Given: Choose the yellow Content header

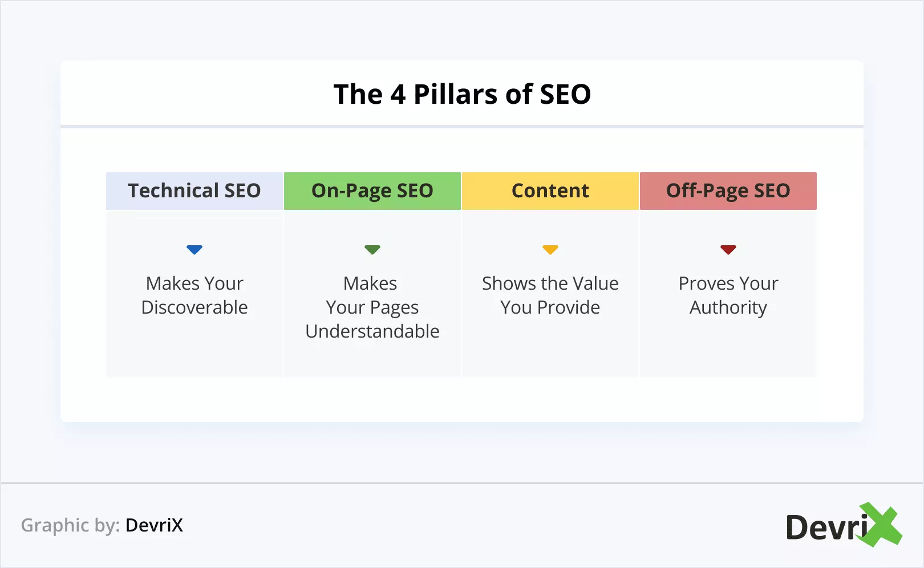Looking at the screenshot, I should (550, 190).
